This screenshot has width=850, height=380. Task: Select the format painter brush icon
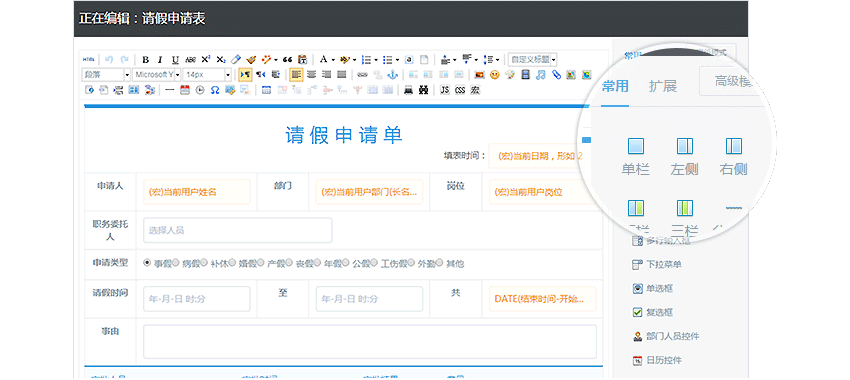(251, 60)
